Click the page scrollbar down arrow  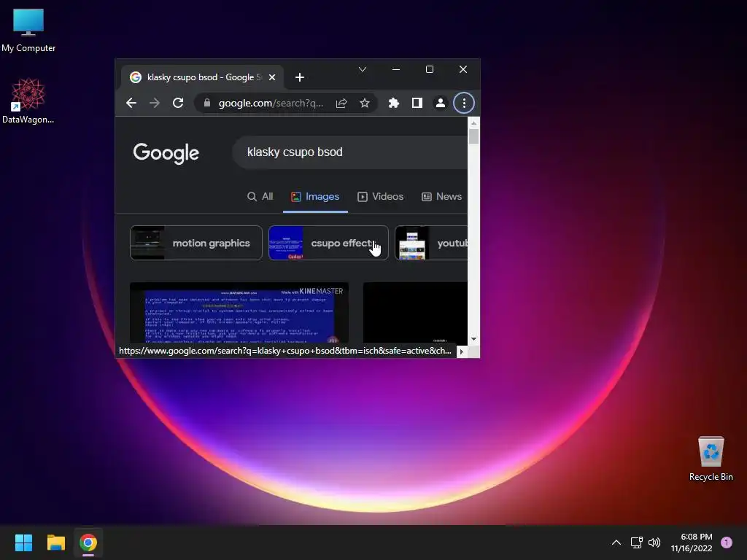click(473, 339)
